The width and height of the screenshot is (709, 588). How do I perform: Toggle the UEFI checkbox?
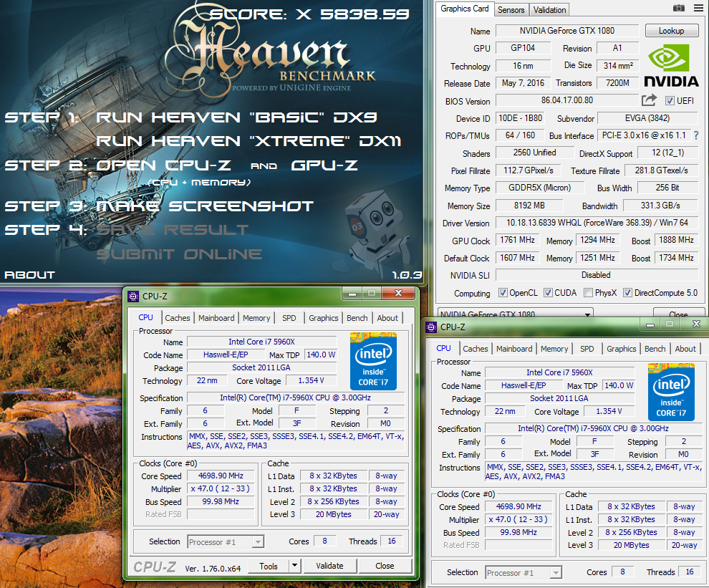point(670,101)
